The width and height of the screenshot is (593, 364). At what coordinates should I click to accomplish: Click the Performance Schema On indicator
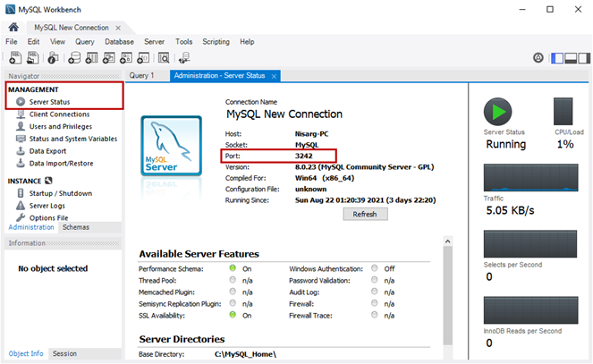tap(233, 268)
